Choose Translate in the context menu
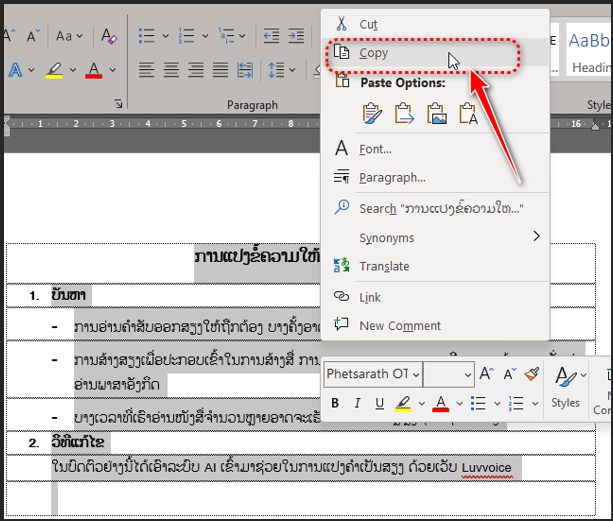 [x=384, y=266]
